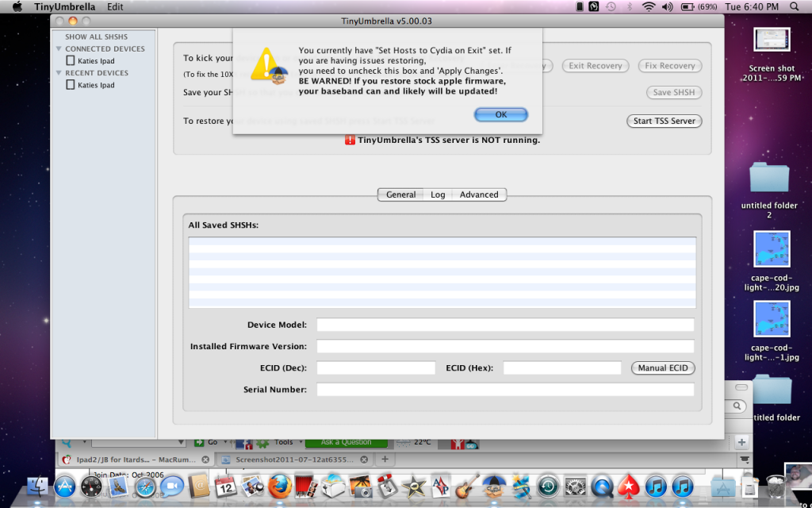This screenshot has height=508, width=812.
Task: Click the battery status indicator
Action: 699,6
